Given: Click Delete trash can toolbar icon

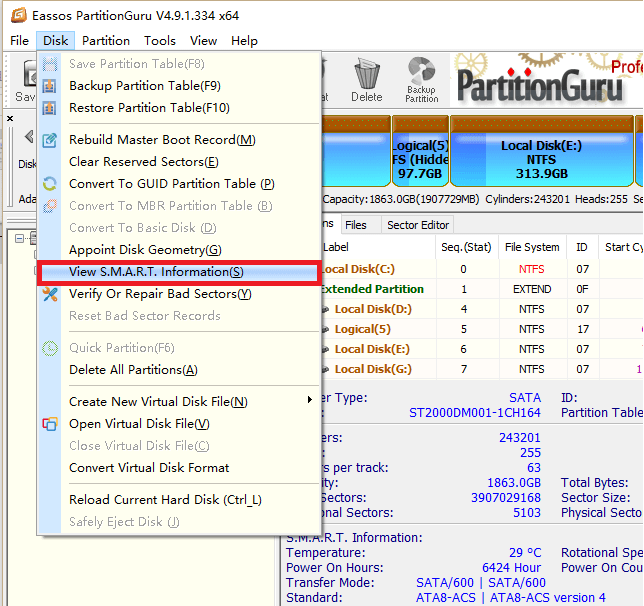Looking at the screenshot, I should 367,80.
